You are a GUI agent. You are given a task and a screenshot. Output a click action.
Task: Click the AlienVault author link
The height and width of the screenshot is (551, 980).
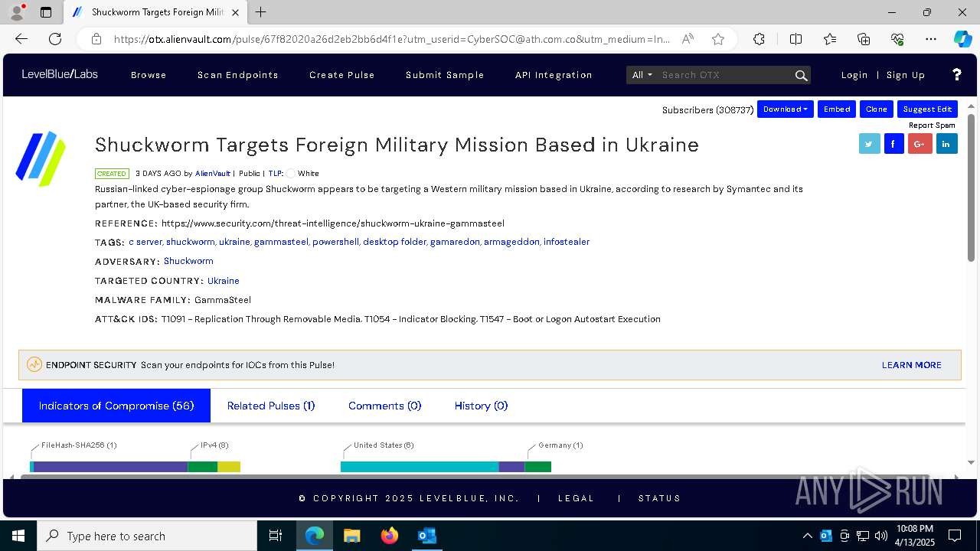coord(213,174)
